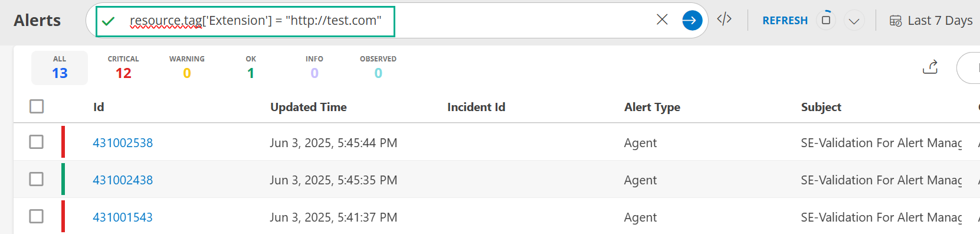The height and width of the screenshot is (234, 980).
Task: Open the Last 7 Days time picker
Action: point(931,21)
